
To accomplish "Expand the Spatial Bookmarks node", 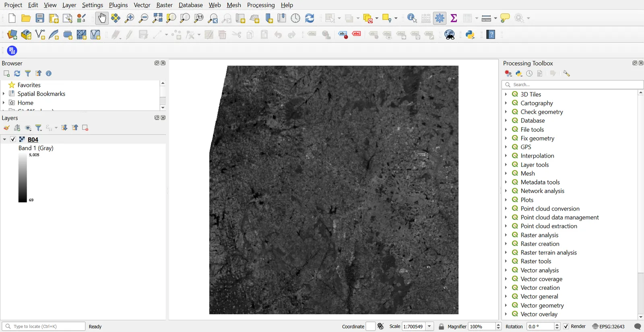I will (4, 94).
